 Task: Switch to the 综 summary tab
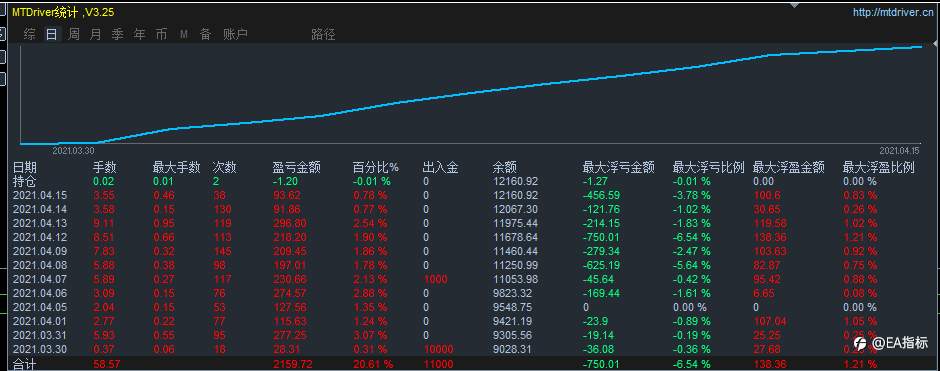(29, 34)
